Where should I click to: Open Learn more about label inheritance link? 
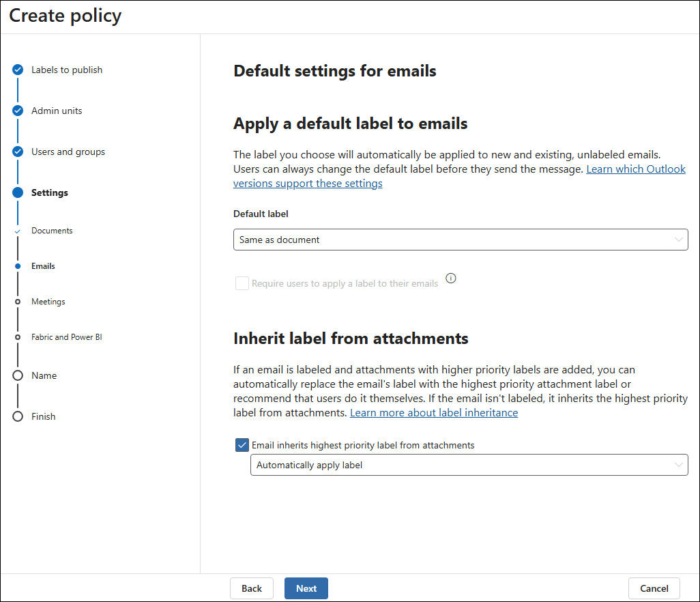pos(434,413)
